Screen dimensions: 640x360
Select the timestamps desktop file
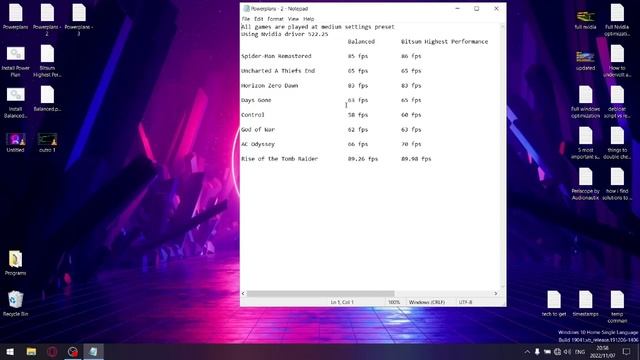tap(585, 304)
